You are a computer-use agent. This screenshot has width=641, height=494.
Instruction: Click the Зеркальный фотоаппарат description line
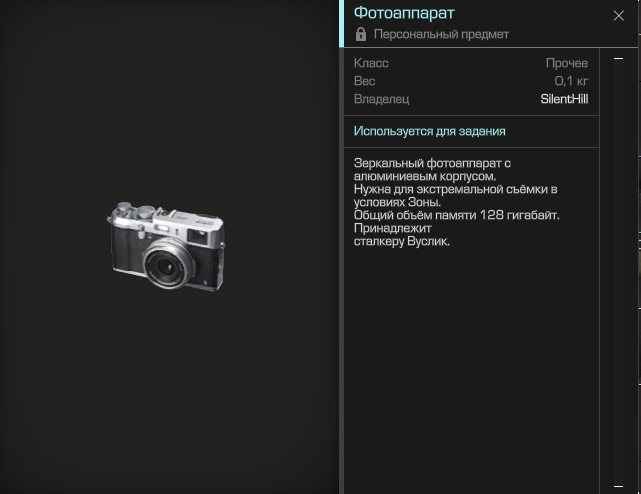click(x=432, y=163)
